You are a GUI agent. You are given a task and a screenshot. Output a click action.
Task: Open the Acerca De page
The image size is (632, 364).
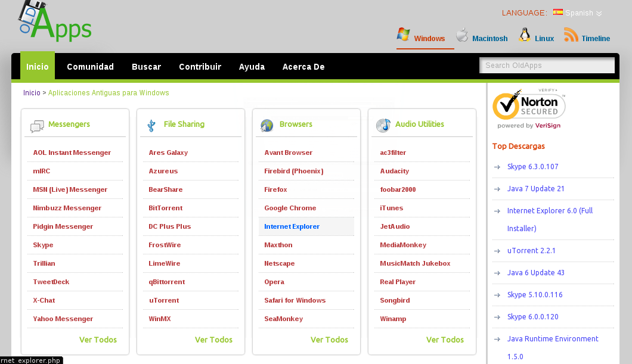click(x=303, y=67)
